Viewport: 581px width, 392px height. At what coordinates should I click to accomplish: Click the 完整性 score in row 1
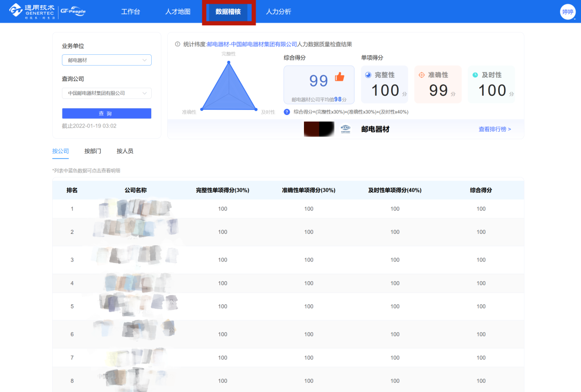tap(223, 209)
